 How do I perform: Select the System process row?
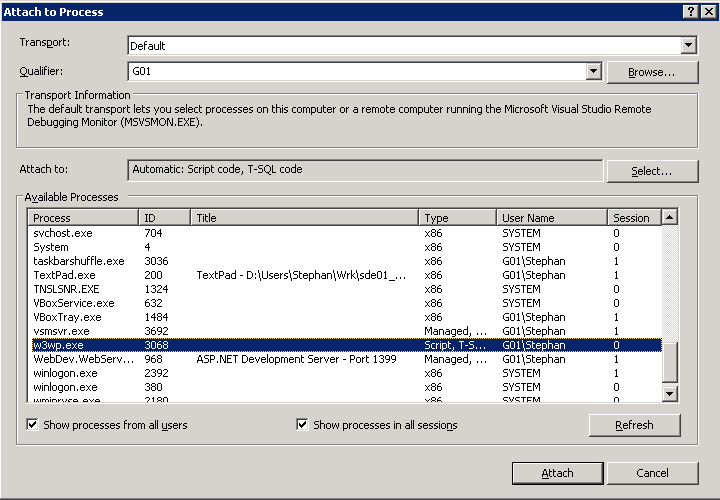coord(345,247)
